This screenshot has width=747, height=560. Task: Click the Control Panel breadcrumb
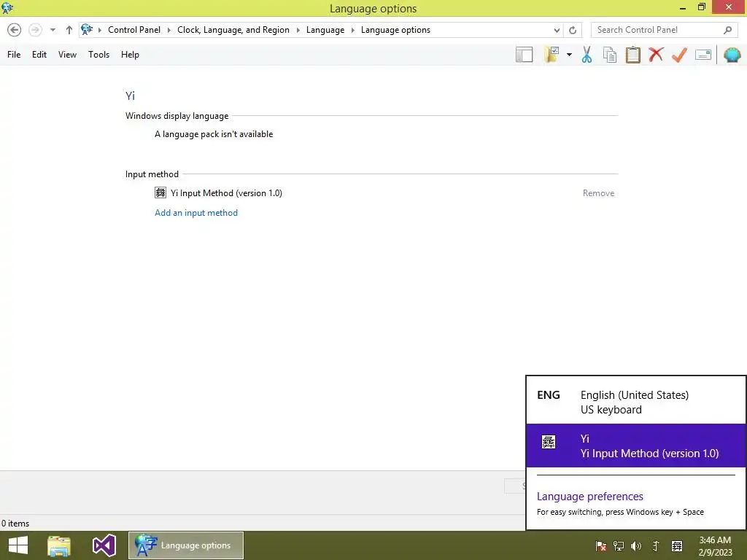point(134,29)
